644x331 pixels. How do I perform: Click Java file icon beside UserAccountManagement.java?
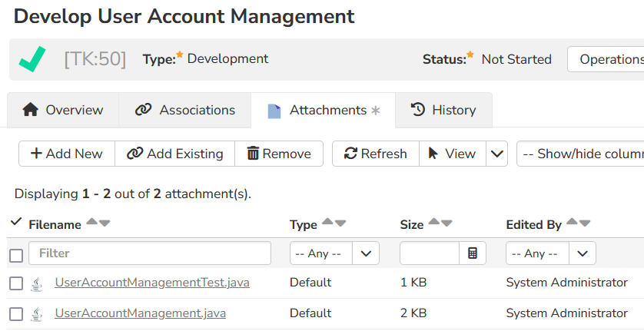click(36, 314)
